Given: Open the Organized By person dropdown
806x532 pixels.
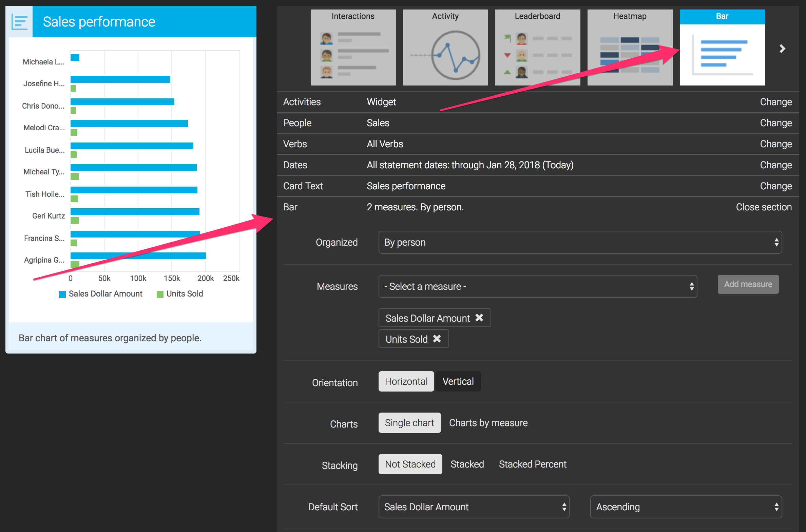Looking at the screenshot, I should (580, 242).
